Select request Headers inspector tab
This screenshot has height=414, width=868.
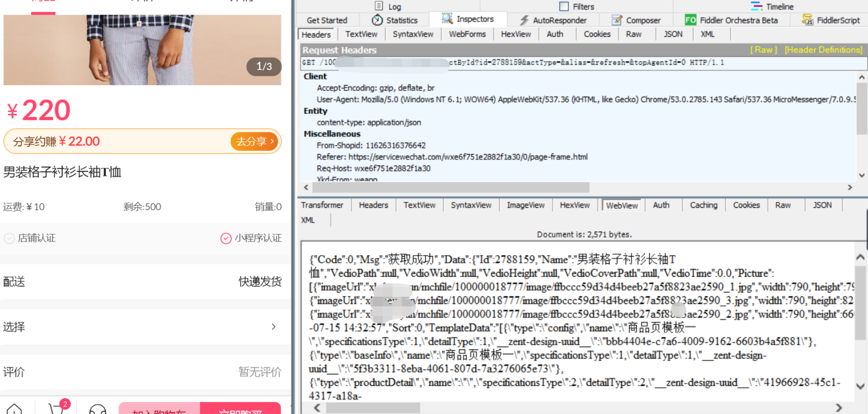316,34
